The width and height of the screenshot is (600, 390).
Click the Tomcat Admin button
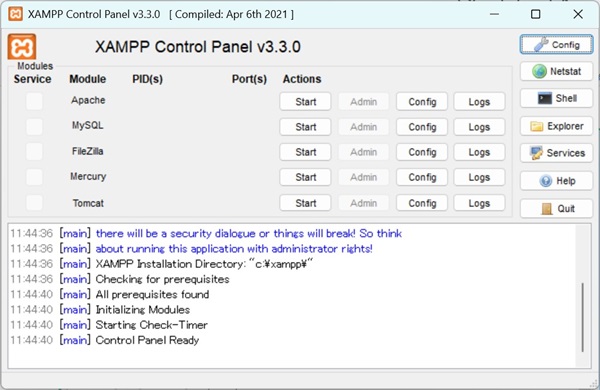(x=364, y=203)
